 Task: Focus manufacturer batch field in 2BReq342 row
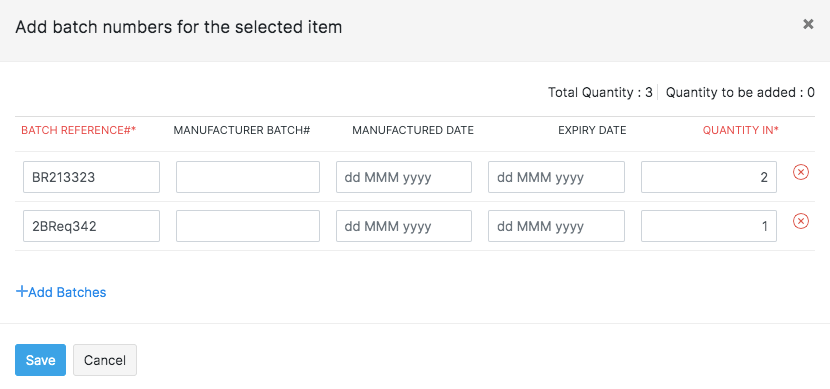[x=248, y=226]
